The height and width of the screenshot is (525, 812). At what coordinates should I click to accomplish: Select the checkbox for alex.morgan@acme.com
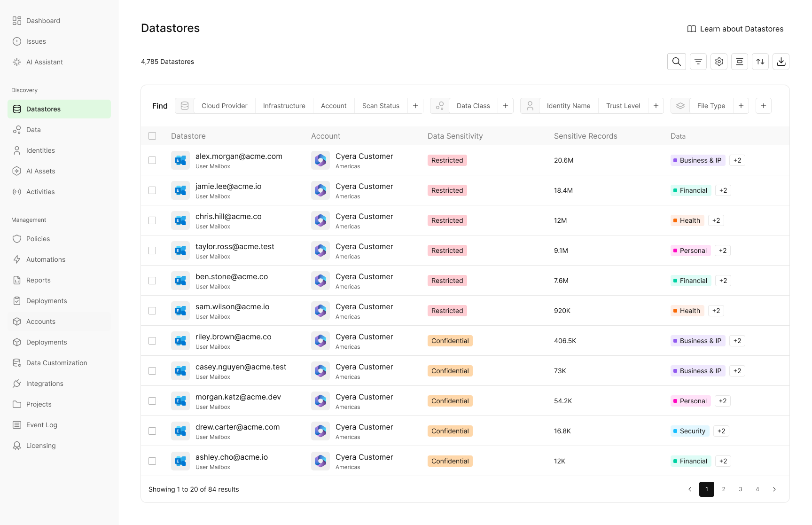click(x=152, y=160)
